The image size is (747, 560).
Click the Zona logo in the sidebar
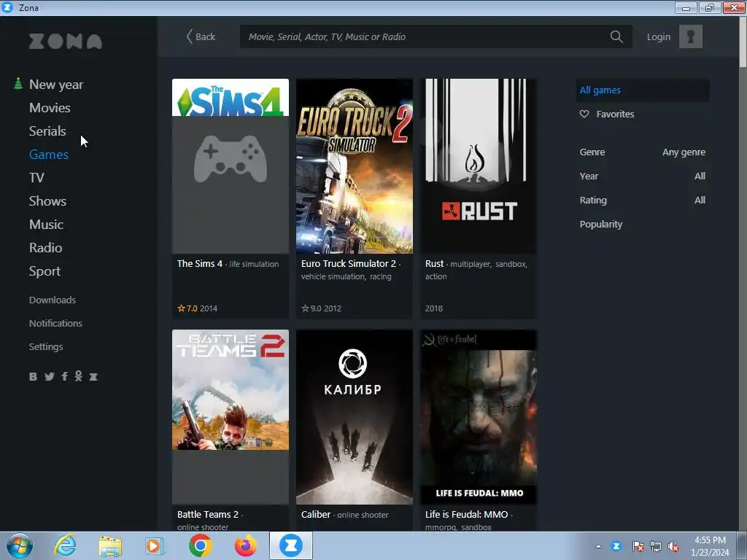65,42
